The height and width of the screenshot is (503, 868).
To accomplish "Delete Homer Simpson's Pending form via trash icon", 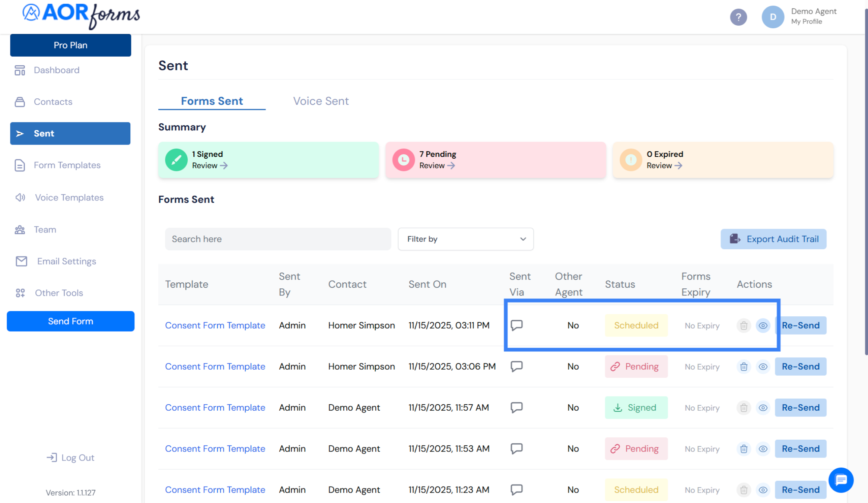I will (744, 367).
